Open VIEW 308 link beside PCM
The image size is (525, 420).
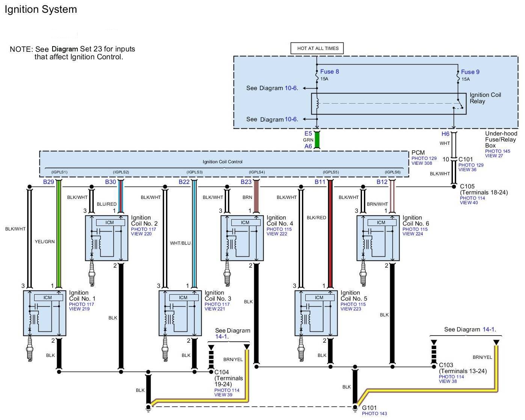tap(422, 163)
